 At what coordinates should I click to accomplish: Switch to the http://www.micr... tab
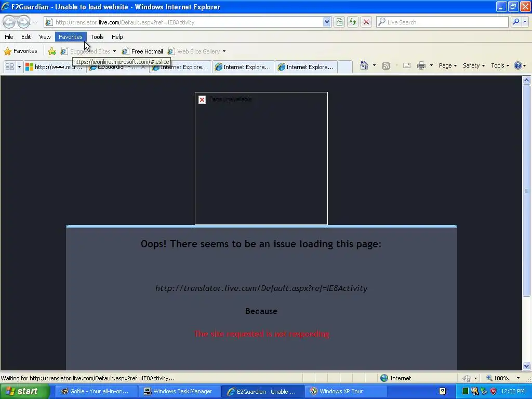[54, 67]
